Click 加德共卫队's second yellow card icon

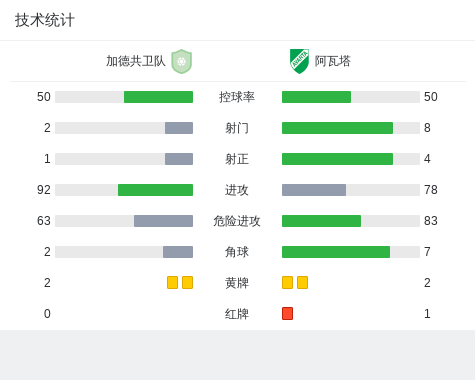[x=187, y=283]
